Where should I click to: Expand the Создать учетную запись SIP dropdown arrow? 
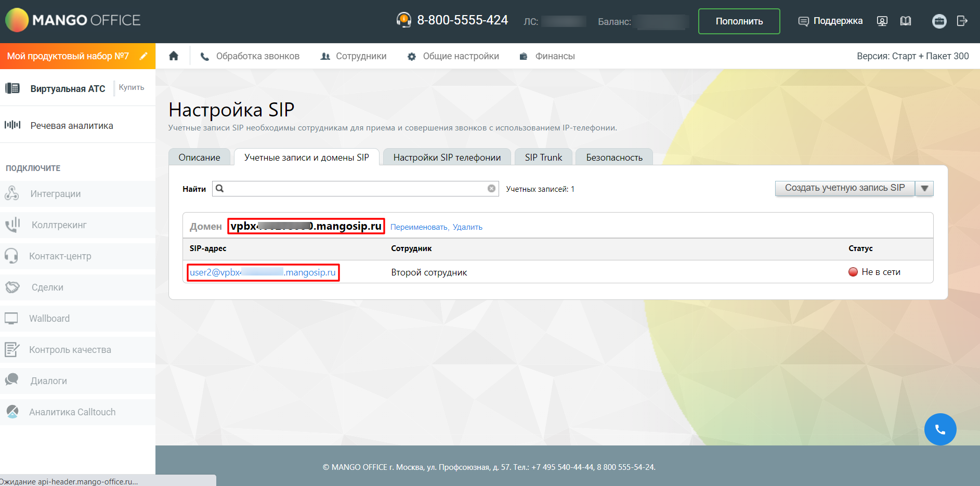tap(924, 188)
